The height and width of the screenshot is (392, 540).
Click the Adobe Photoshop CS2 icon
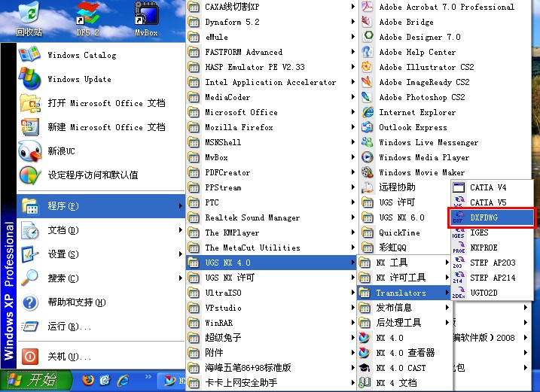pyautogui.click(x=367, y=97)
